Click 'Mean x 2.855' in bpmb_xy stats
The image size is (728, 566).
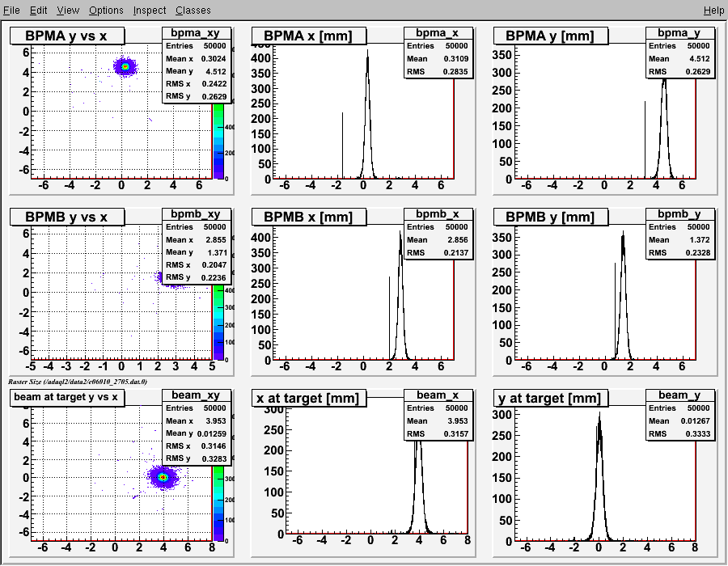coord(196,240)
